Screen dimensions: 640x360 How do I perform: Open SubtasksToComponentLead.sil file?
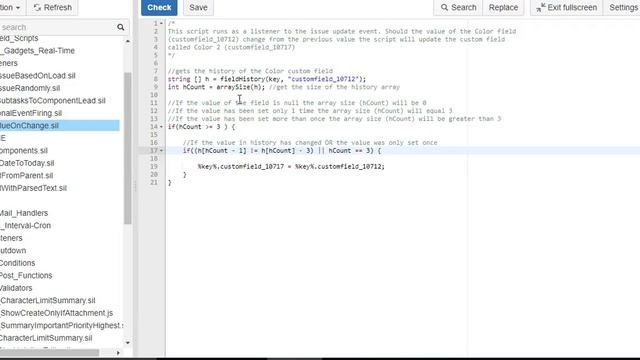[53, 100]
